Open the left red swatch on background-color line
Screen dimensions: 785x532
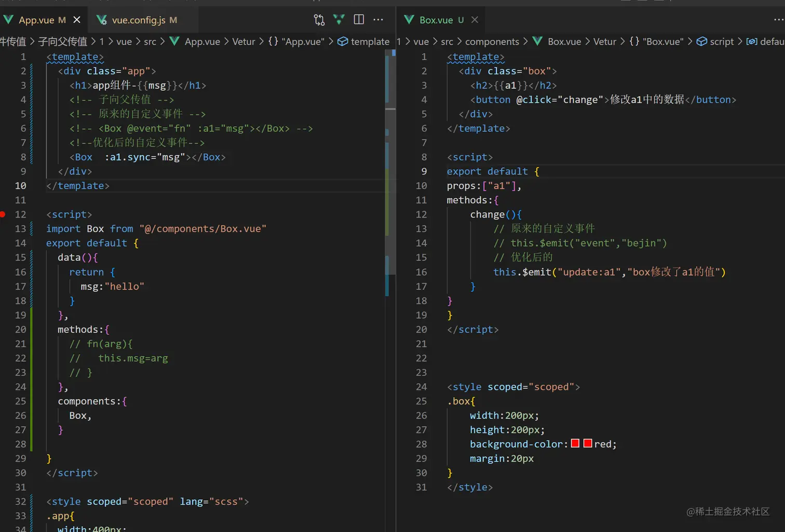575,443
